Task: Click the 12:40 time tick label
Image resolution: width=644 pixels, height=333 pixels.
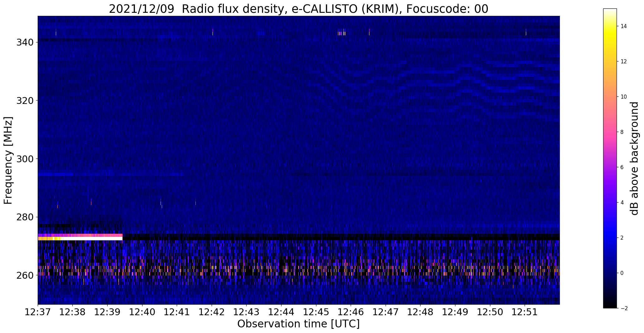Action: tap(142, 312)
